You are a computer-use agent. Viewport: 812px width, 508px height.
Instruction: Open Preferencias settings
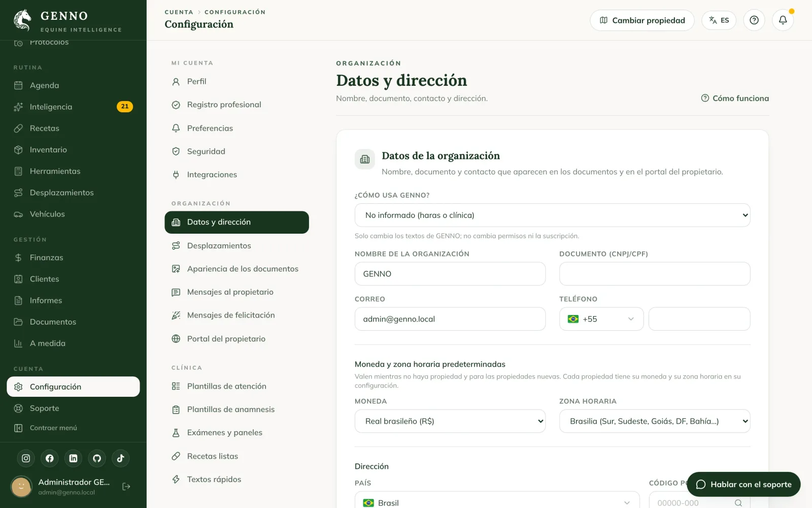(x=236, y=128)
